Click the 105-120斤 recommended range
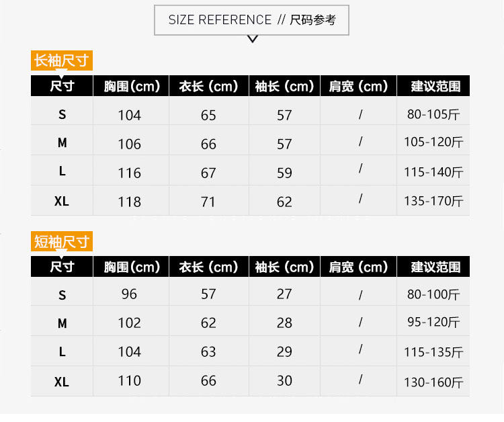504x422 pixels. tap(433, 142)
